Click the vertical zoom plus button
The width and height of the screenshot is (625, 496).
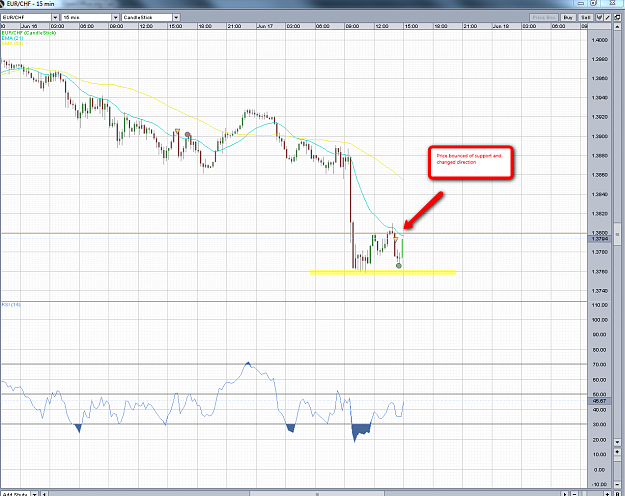pyautogui.click(x=617, y=452)
